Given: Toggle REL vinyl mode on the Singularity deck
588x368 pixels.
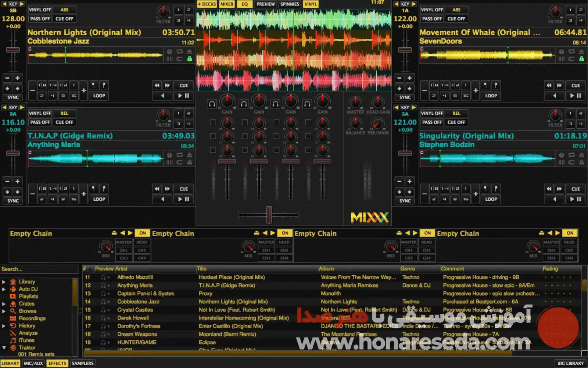Looking at the screenshot, I should [x=456, y=113].
